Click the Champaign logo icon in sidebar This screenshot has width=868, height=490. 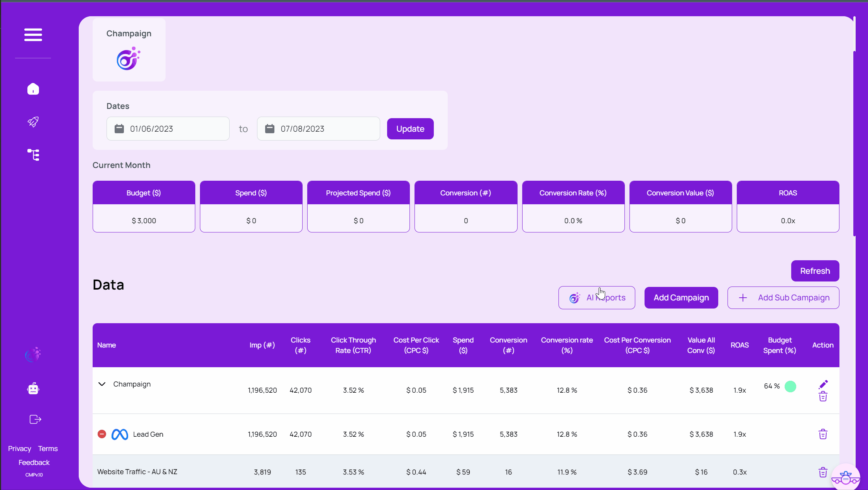(33, 354)
